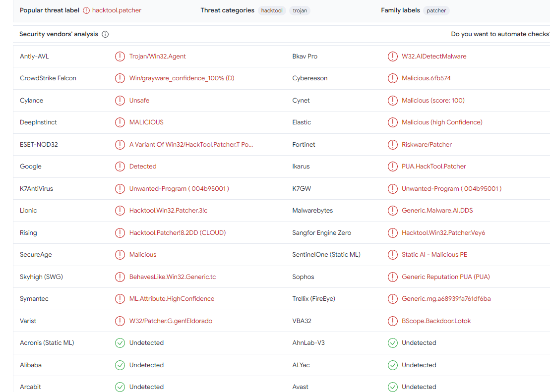The image size is (550, 392).
Task: Click the MALICIOUS result for DeepInstinct
Action: point(146,122)
